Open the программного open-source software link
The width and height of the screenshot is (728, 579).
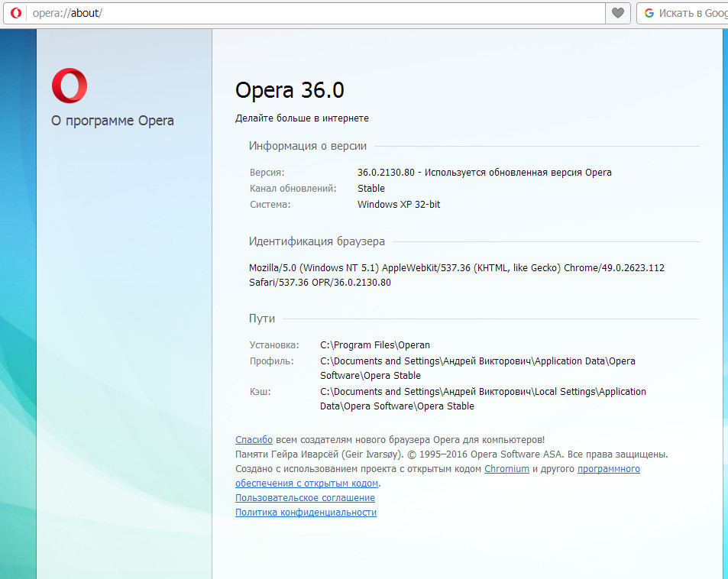coord(609,469)
